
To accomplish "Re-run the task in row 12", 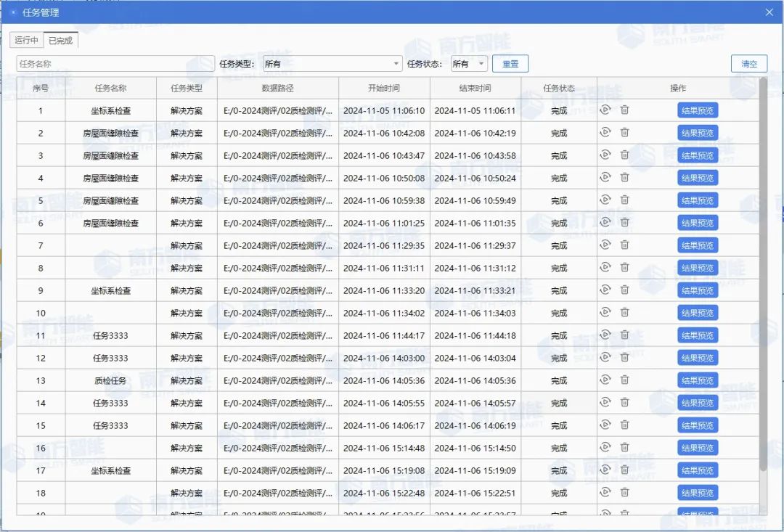I will click(605, 358).
